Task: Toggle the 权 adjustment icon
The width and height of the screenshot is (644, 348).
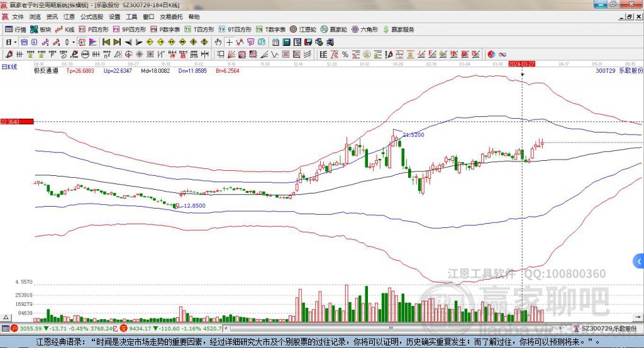Action: (x=81, y=42)
